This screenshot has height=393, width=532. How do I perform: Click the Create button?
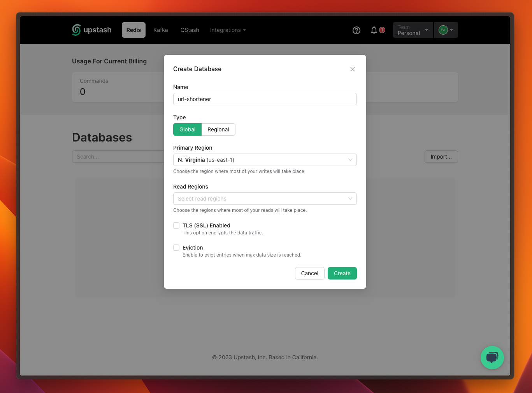342,273
